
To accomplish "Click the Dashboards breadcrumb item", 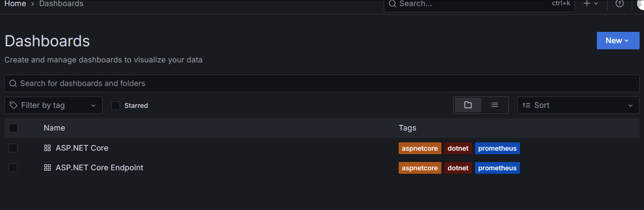I will [x=61, y=3].
